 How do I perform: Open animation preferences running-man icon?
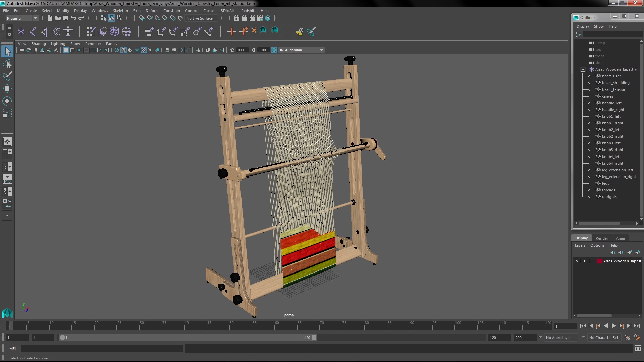(637, 338)
